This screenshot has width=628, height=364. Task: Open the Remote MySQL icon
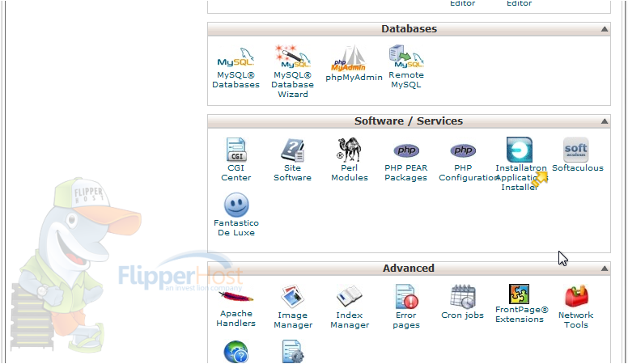[x=405, y=57]
